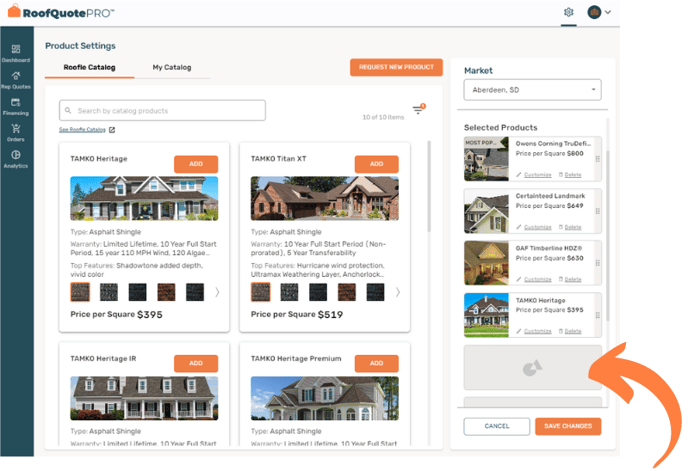This screenshot has width=688, height=471.
Task: Select last TAMKO Titan XT swatch
Action: 376,292
